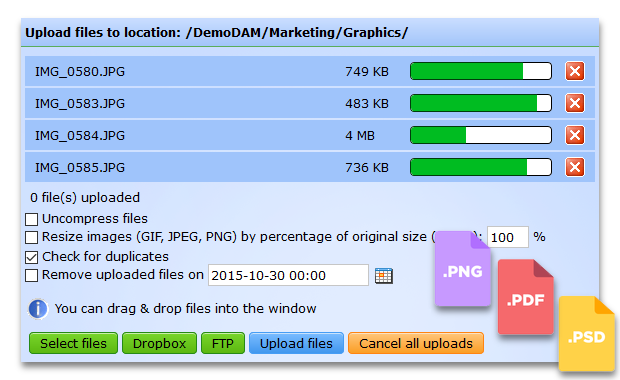Cancel IMG_0584.JPG upload via red X

[x=575, y=135]
